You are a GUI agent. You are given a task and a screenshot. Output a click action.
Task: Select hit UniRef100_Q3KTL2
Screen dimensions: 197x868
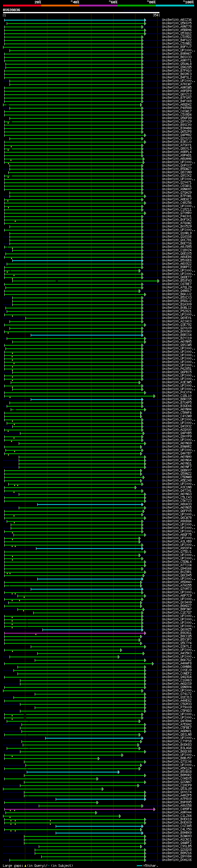[177, 646]
